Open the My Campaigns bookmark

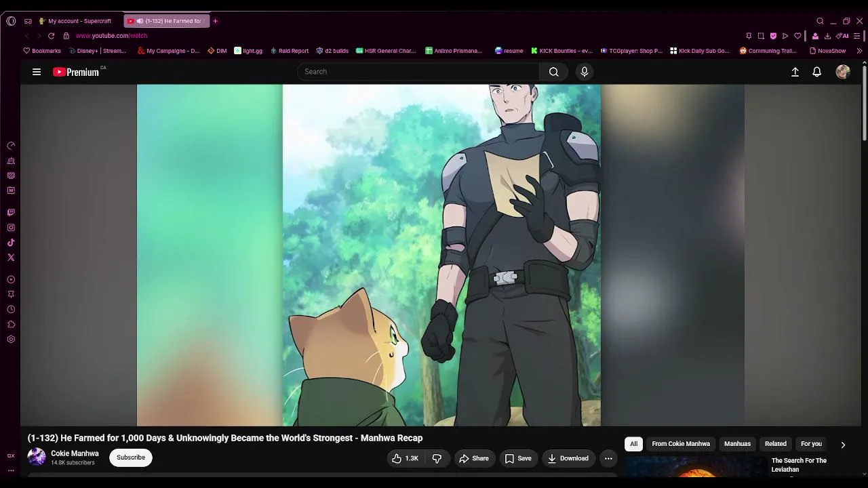pyautogui.click(x=168, y=51)
